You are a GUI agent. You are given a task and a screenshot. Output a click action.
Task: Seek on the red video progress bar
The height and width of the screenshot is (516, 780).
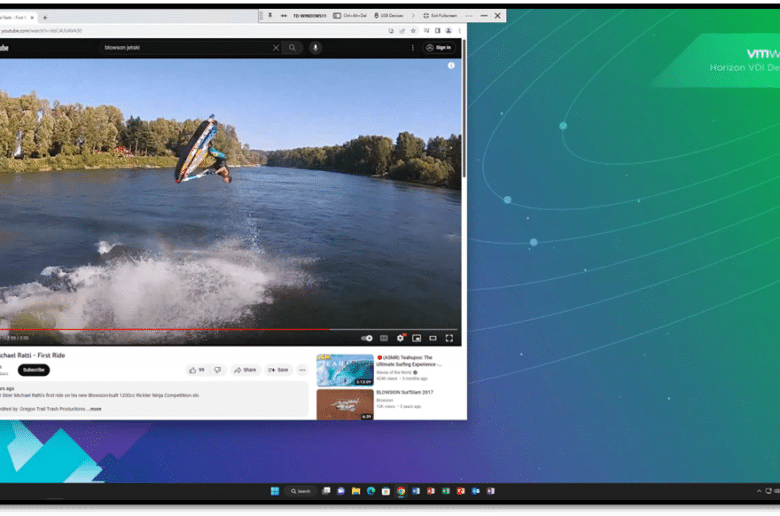point(231,329)
